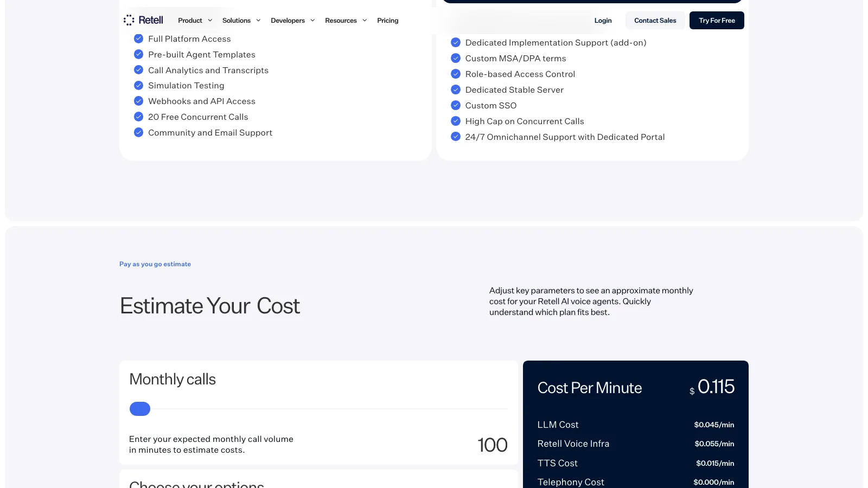Image resolution: width=868 pixels, height=488 pixels.
Task: Expand the Developers dropdown chevron
Action: [312, 21]
